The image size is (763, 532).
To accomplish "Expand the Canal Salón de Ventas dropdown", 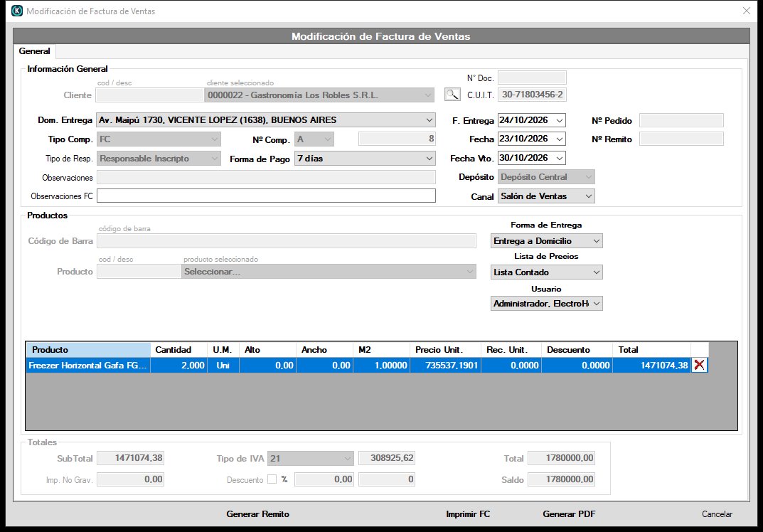I will (588, 196).
